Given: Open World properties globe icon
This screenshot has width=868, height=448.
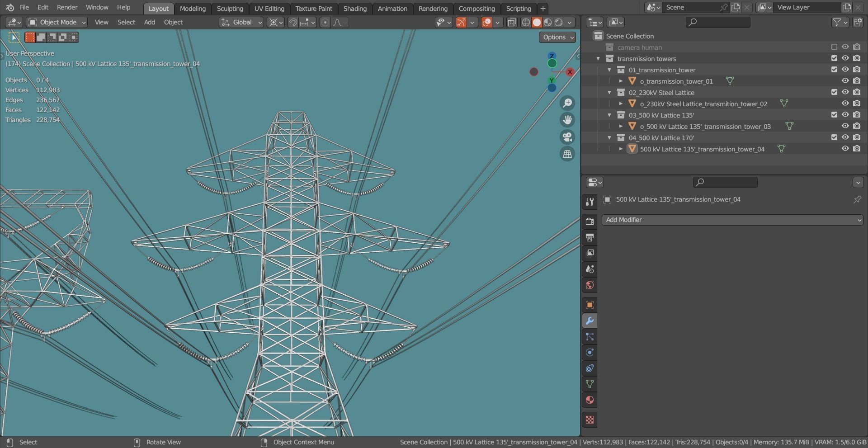Looking at the screenshot, I should pyautogui.click(x=590, y=285).
